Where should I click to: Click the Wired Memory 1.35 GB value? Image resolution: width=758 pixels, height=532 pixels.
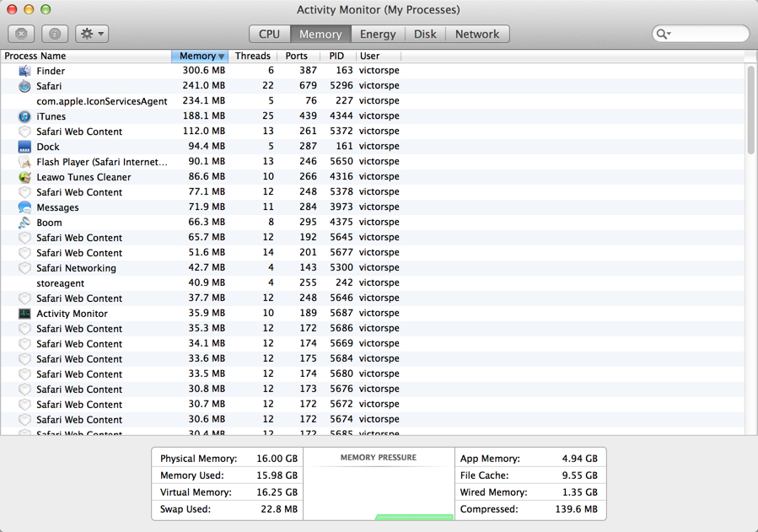click(x=579, y=492)
